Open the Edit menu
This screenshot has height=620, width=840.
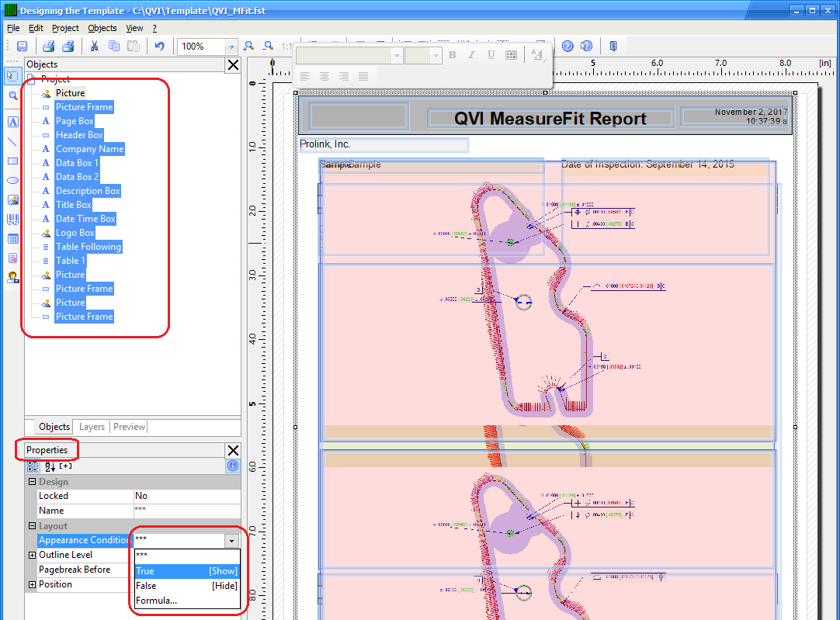pos(36,28)
